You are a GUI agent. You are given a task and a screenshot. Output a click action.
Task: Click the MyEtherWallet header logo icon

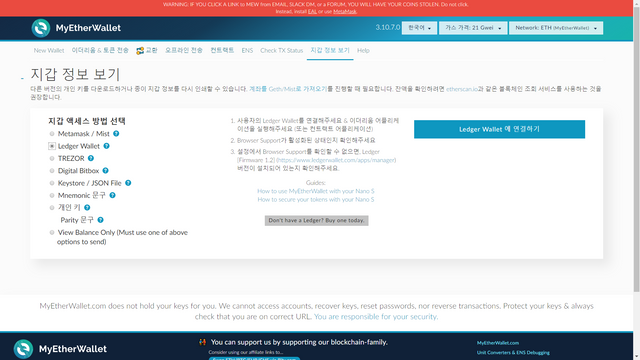click(41, 28)
